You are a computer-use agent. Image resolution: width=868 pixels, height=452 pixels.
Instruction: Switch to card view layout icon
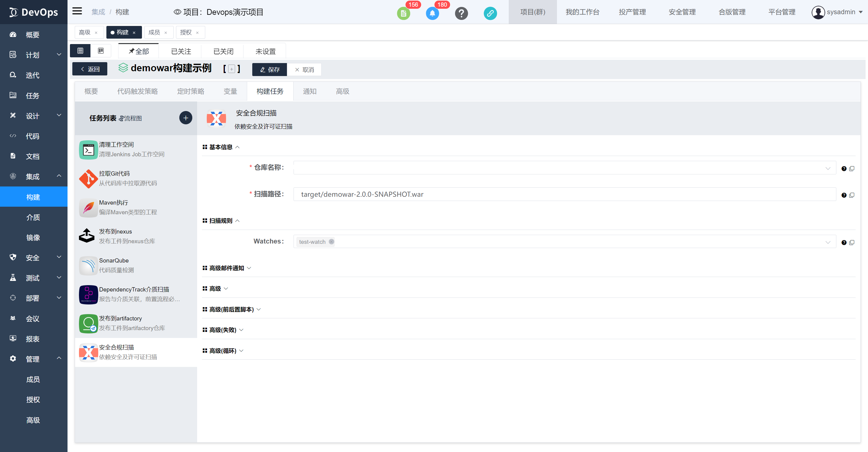point(101,51)
